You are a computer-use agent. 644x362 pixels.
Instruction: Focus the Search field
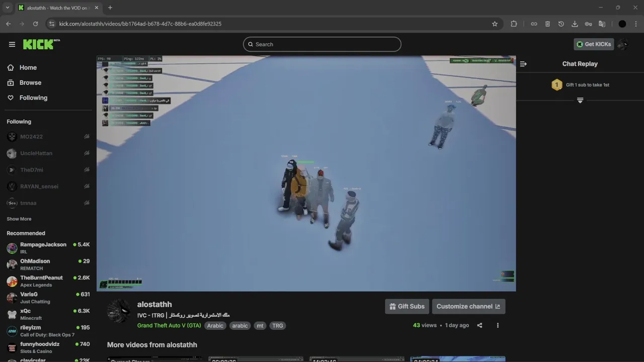[x=322, y=44]
